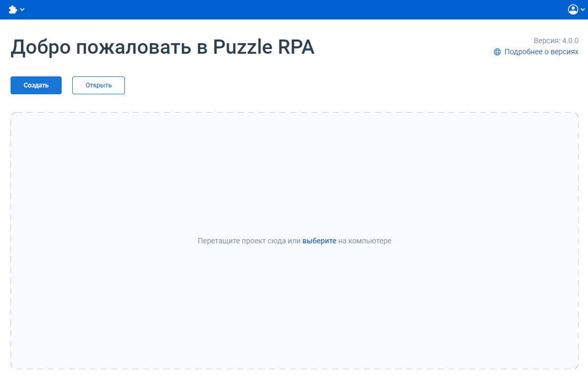Click the Создать button
This screenshot has height=384, width=588.
click(x=36, y=85)
